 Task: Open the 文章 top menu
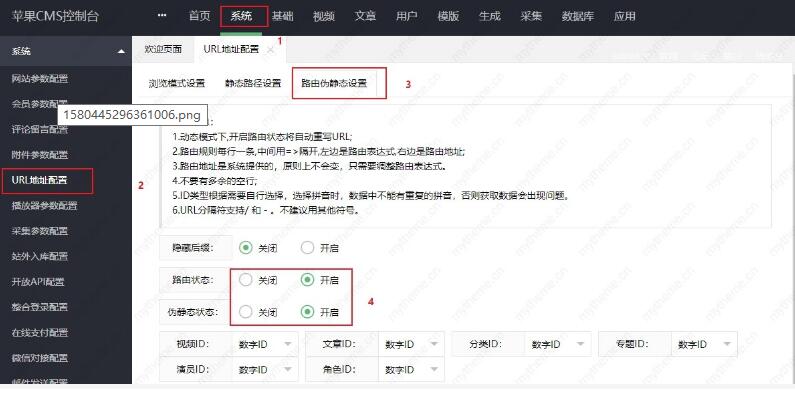click(x=366, y=16)
